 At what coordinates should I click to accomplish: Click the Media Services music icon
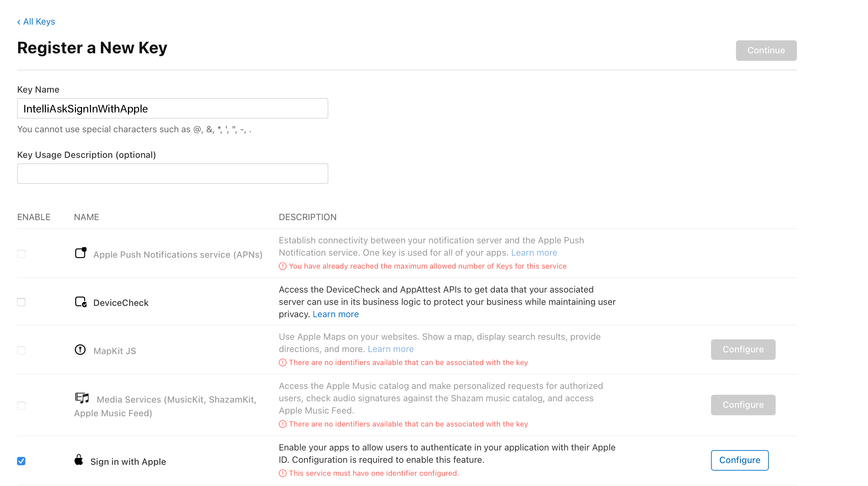(82, 398)
